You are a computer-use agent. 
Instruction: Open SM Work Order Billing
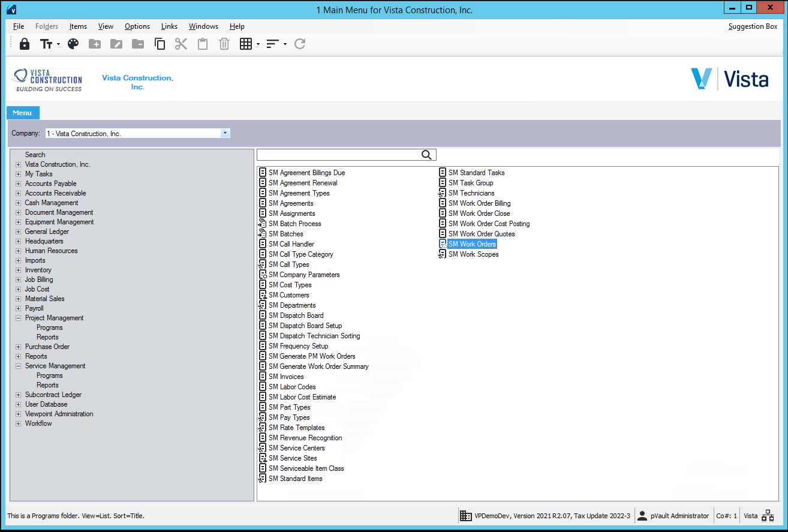[x=479, y=203]
